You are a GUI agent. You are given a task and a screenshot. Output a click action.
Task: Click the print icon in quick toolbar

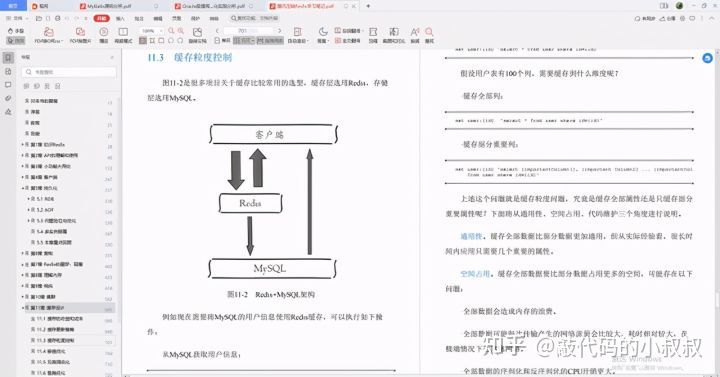[x=57, y=18]
